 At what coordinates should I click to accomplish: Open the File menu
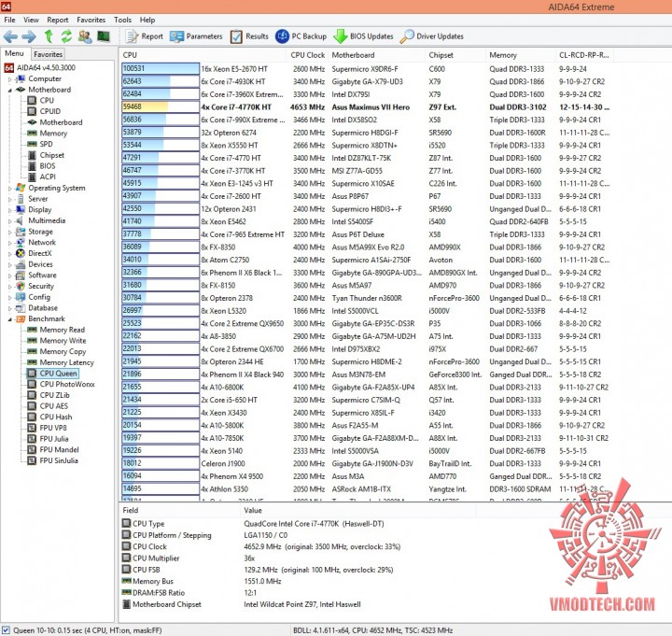(x=10, y=20)
